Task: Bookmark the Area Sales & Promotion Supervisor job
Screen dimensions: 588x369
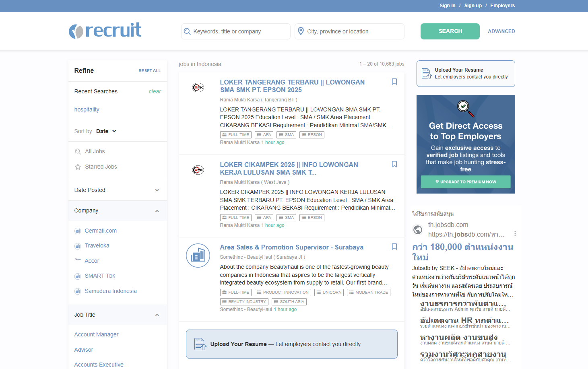Action: click(x=394, y=247)
